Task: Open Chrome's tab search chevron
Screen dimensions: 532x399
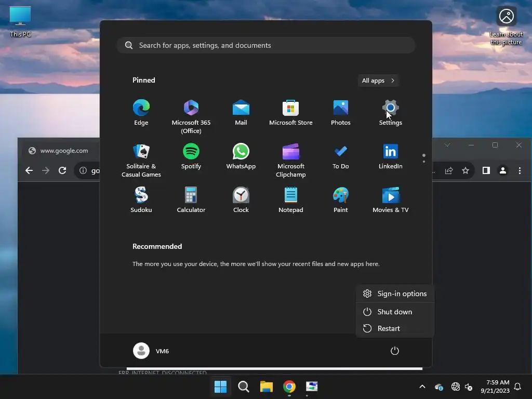Action: [x=447, y=145]
